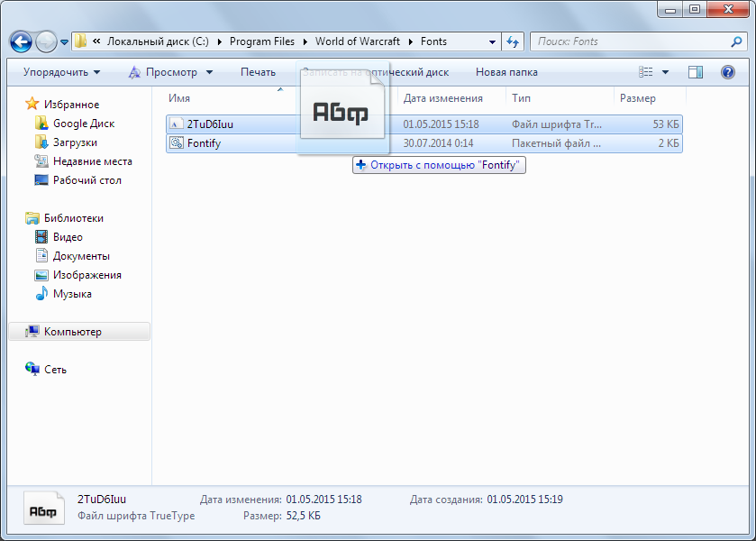Click the Изображения picture icon
The width and height of the screenshot is (756, 541).
[41, 275]
